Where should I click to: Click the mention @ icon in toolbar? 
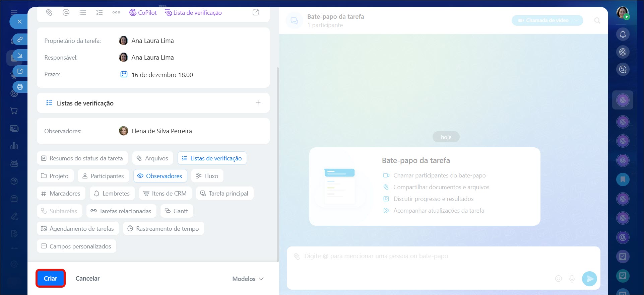[x=66, y=13]
